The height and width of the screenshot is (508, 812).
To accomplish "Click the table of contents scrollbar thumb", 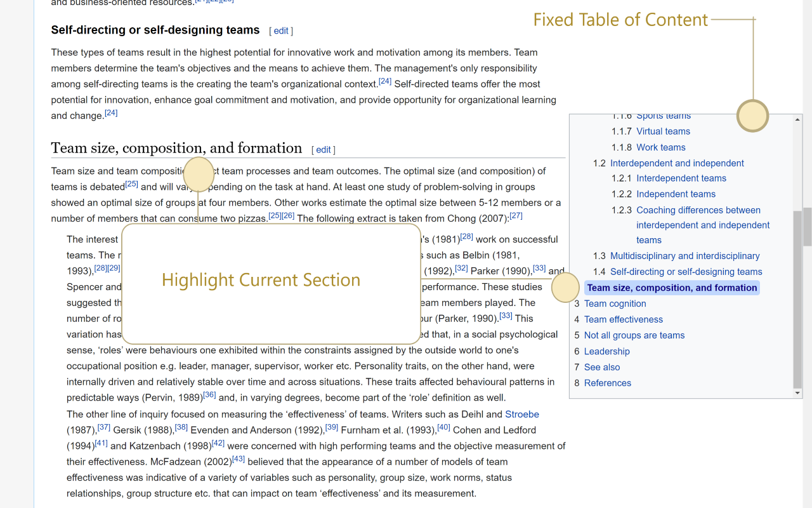I will click(x=798, y=299).
